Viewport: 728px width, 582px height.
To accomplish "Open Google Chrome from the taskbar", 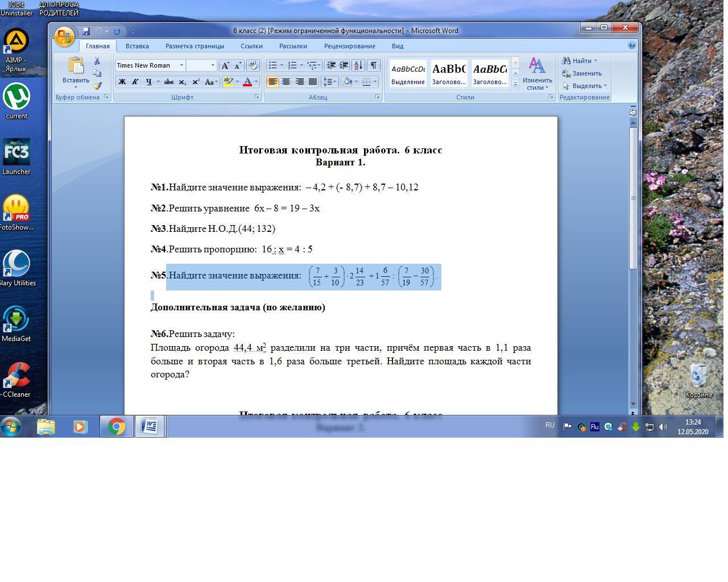I will (117, 426).
